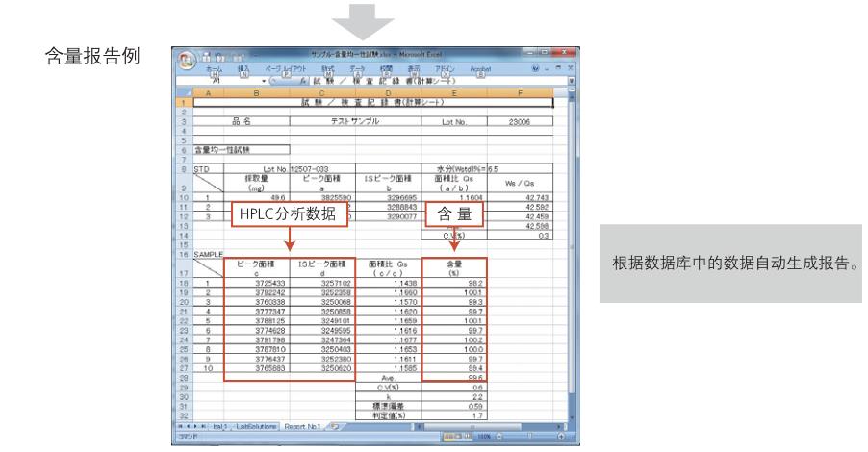Select sample peak area 3765883
This screenshot has width=868, height=452.
click(x=256, y=368)
